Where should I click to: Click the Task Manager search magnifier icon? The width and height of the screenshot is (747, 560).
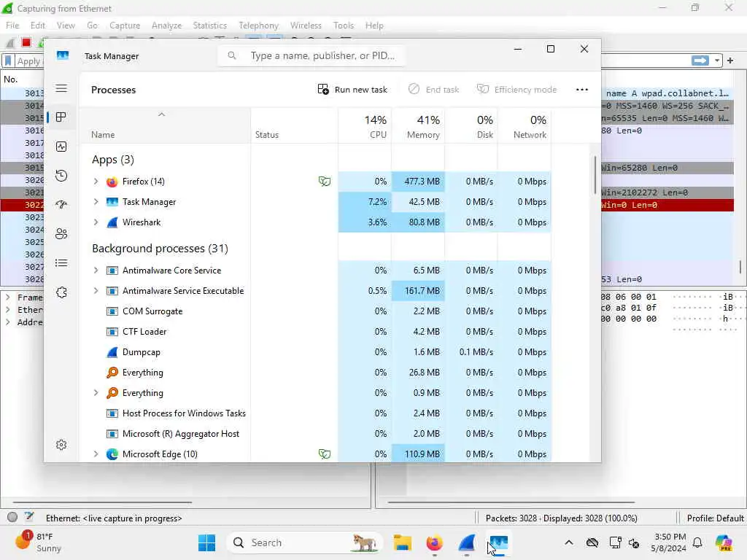pyautogui.click(x=232, y=55)
